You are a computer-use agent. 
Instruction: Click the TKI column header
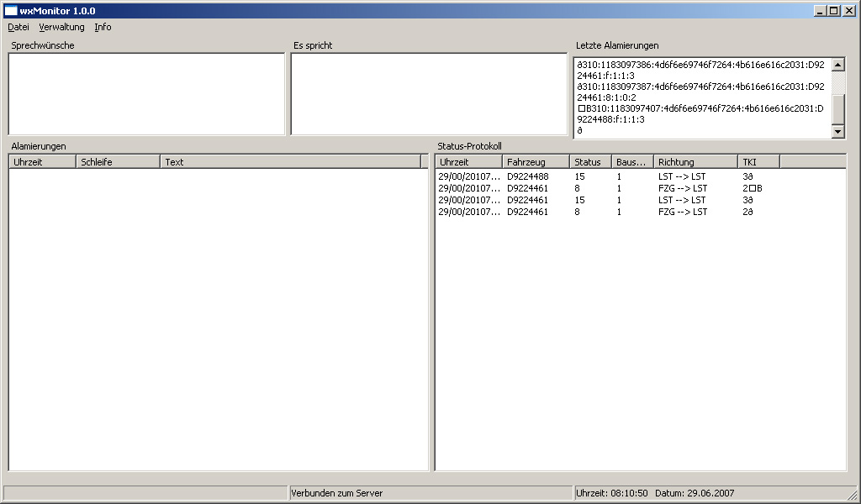[758, 162]
